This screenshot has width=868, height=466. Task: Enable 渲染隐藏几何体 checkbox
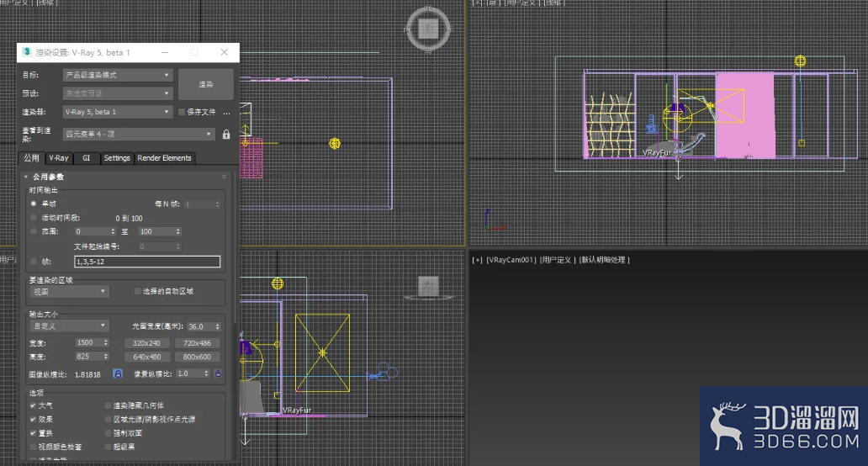[x=108, y=405]
